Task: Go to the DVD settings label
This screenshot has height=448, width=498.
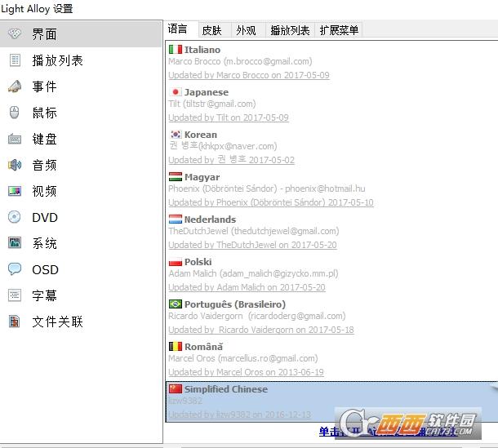Action: coord(45,218)
